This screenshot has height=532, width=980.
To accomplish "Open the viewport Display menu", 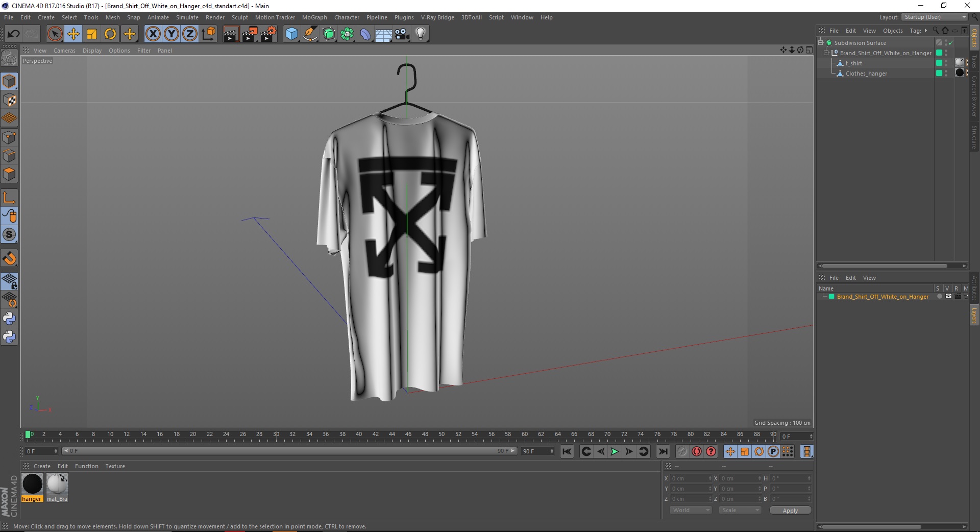I will [92, 51].
